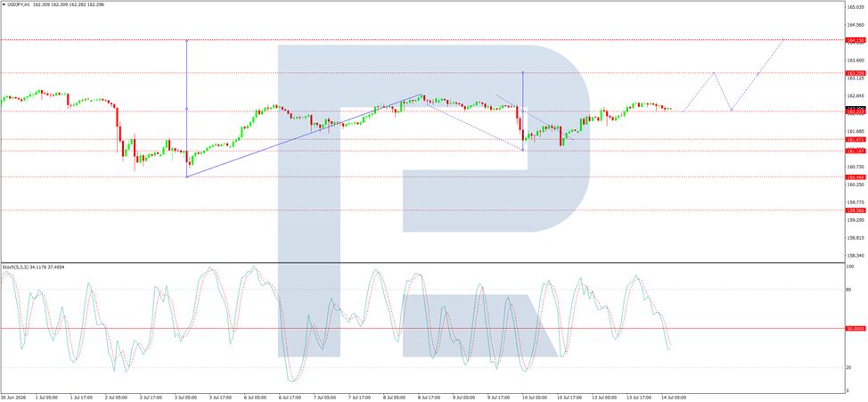The image size is (868, 402).
Task: Select the red 163.259 price level tag
Action: click(856, 73)
